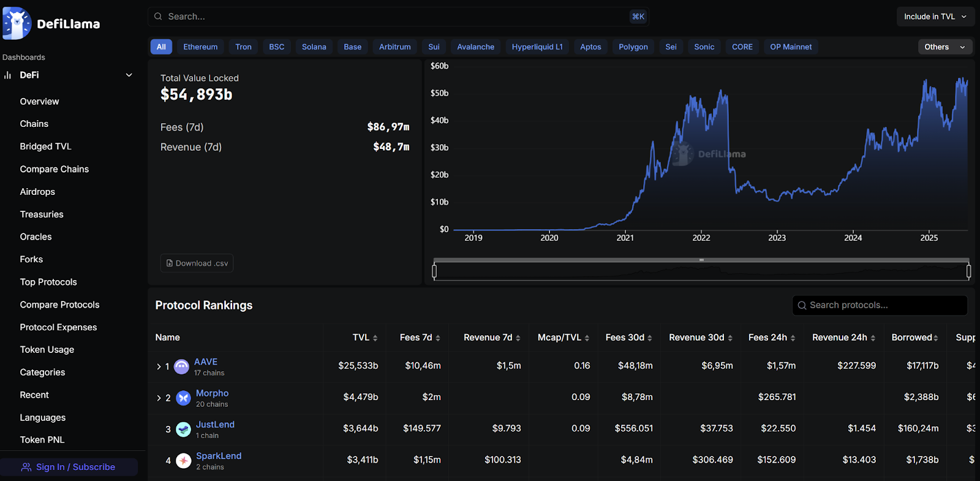Image resolution: width=980 pixels, height=481 pixels.
Task: Open the Overview page in sidebar
Action: coord(39,102)
